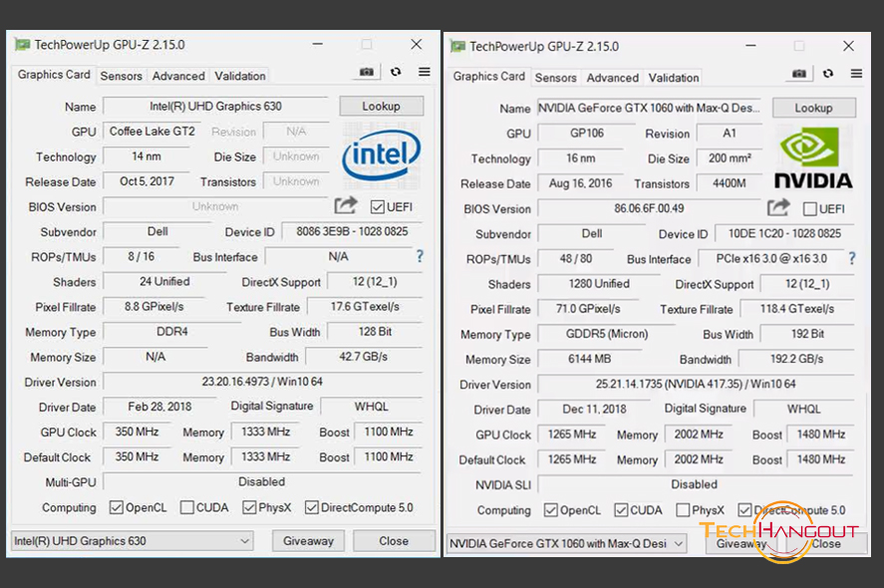884x588 pixels.
Task: Click the NVIDIA window Name field
Action: click(x=649, y=108)
